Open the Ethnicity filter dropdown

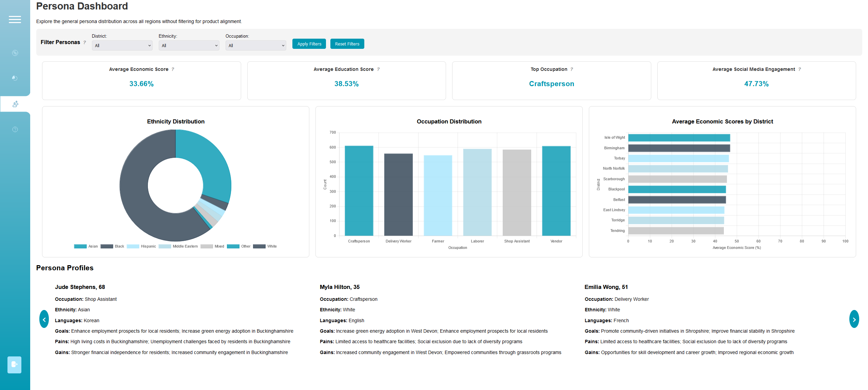189,45
